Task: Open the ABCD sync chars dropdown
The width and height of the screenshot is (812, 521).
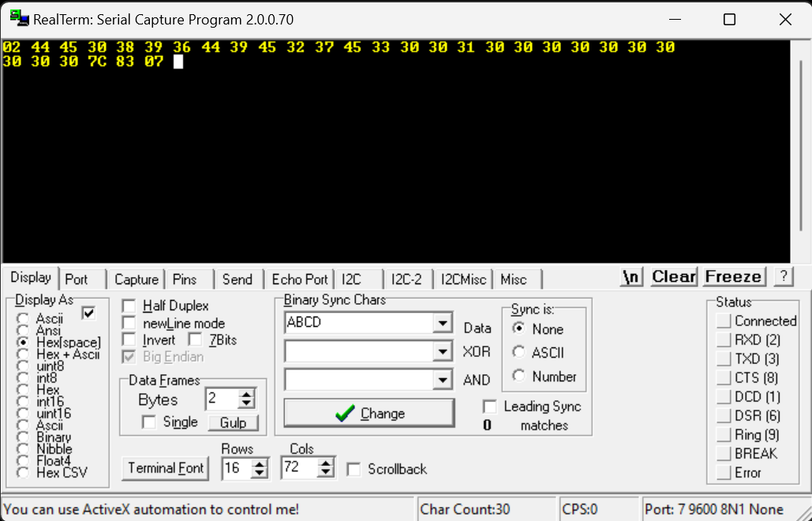Action: [443, 322]
